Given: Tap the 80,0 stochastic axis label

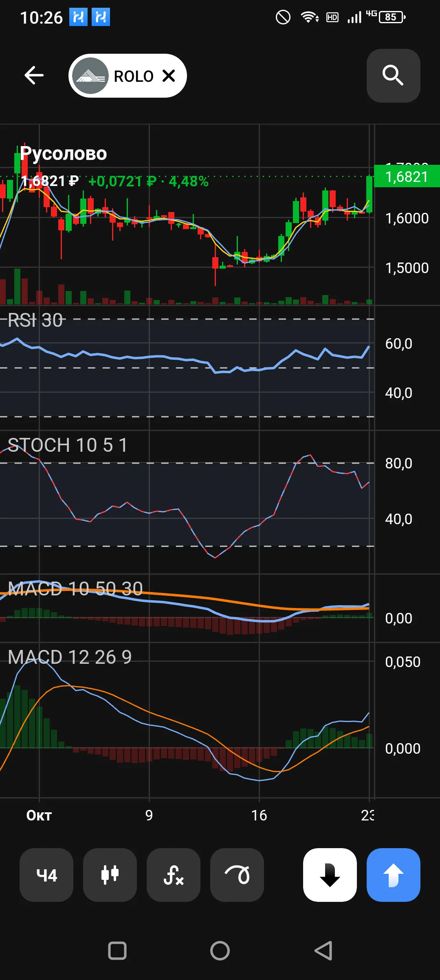Looking at the screenshot, I should tap(399, 464).
